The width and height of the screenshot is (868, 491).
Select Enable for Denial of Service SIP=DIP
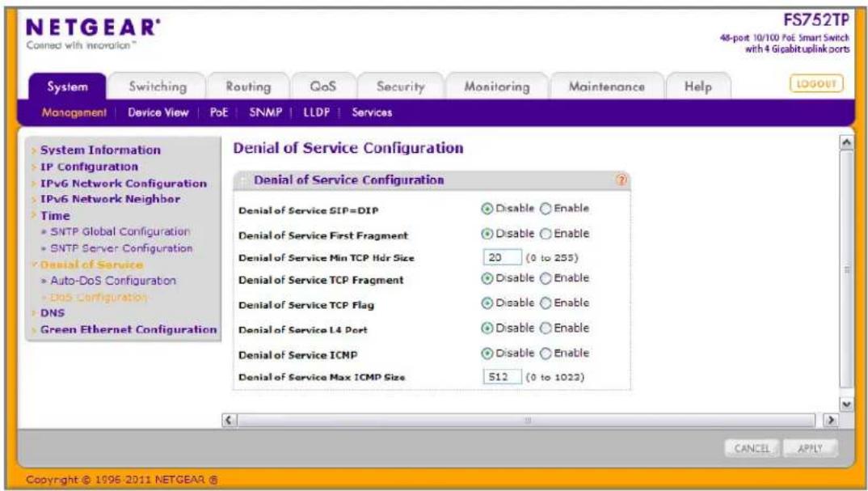(x=546, y=209)
